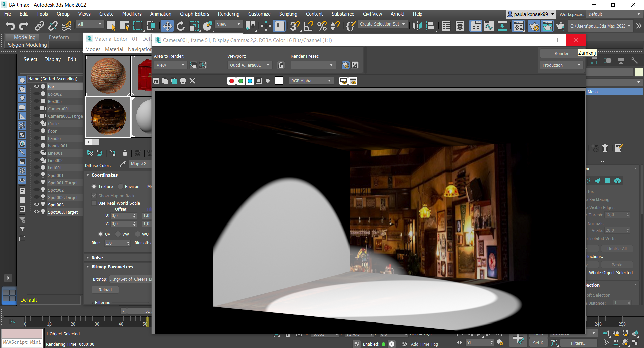Open the Curve Editor icon
The image size is (644, 348).
489,26
